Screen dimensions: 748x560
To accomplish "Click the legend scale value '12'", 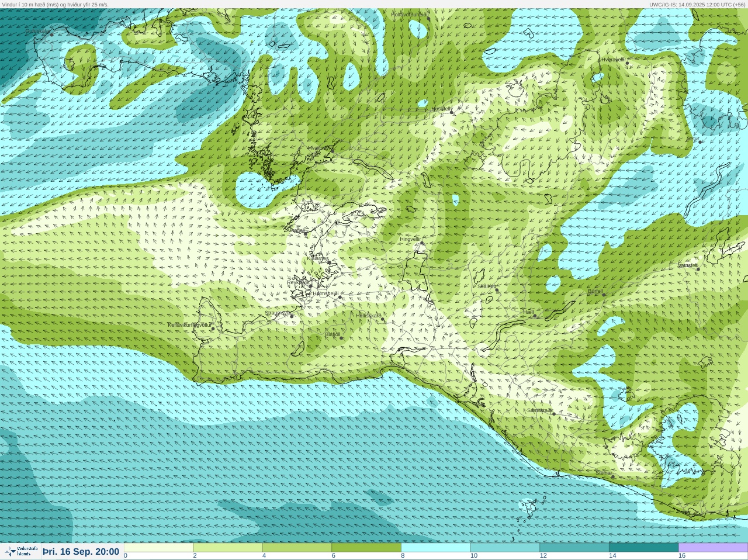I will coord(543,556).
